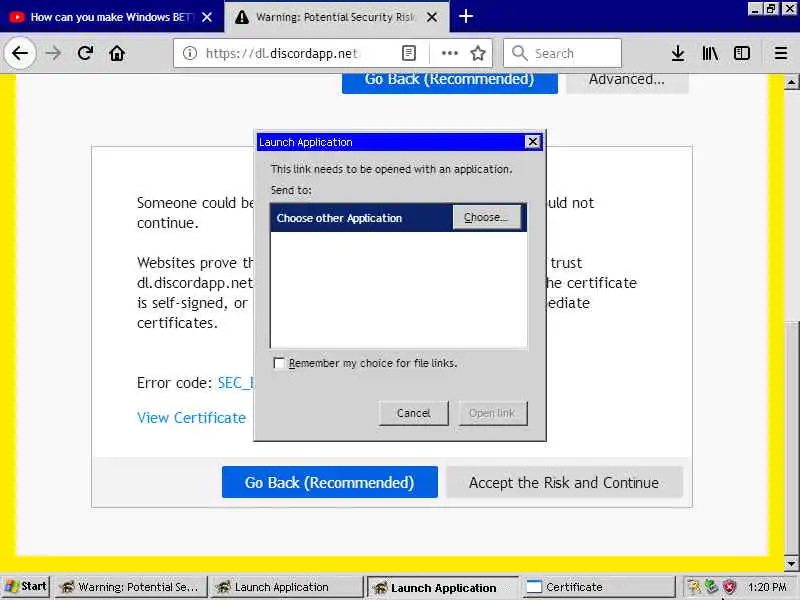This screenshot has width=800, height=600.
Task: Click the page vertical scrollbar thumb
Action: coord(791,439)
